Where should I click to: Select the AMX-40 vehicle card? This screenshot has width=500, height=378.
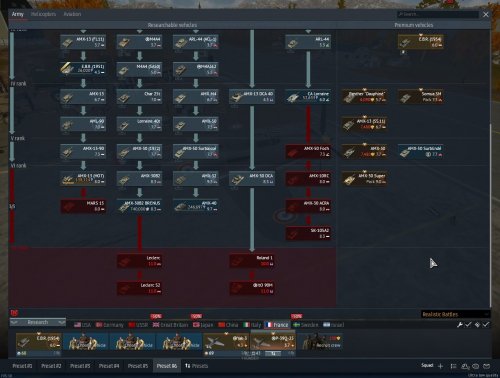[x=196, y=206]
